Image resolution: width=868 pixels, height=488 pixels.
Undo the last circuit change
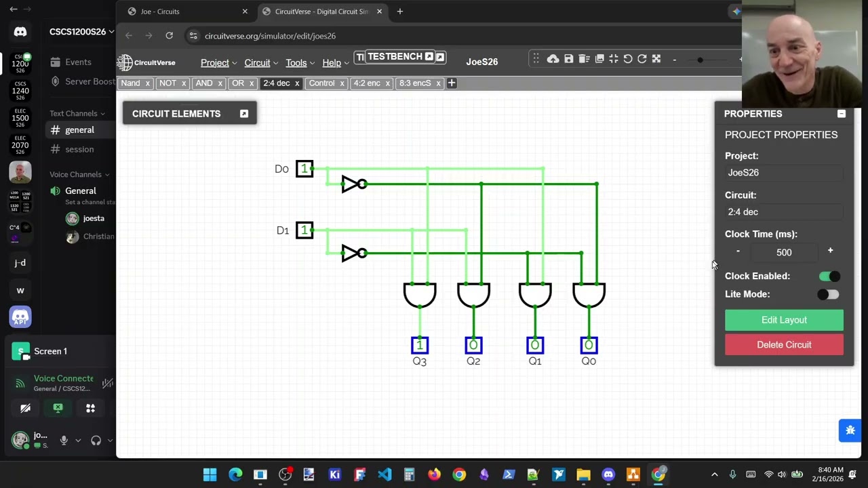(x=628, y=59)
